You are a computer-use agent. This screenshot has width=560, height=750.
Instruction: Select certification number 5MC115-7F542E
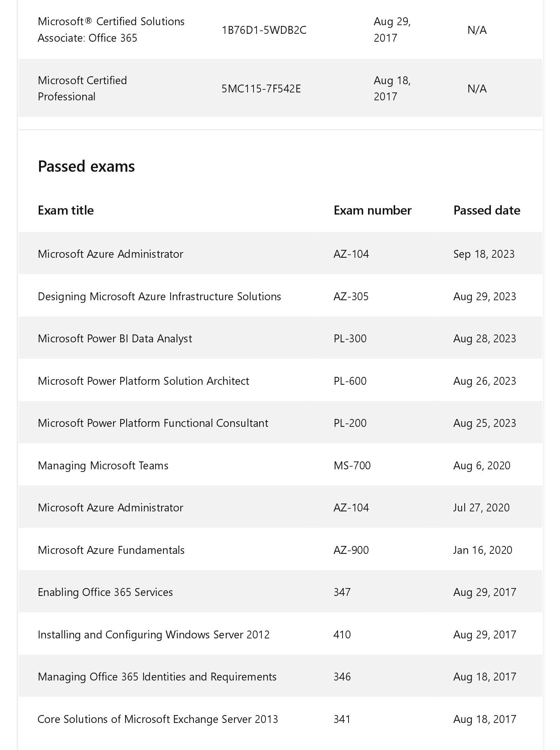[261, 89]
